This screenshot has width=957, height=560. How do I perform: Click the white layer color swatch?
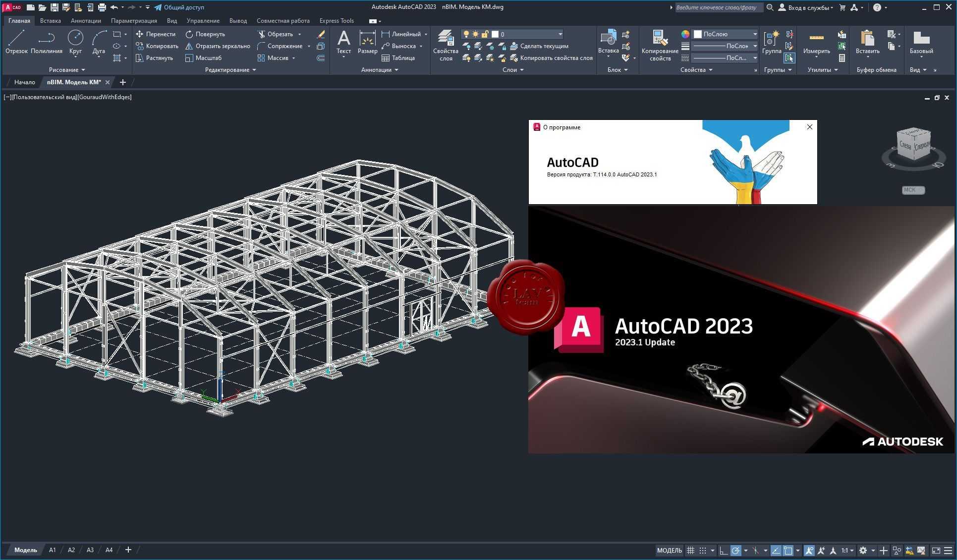click(495, 34)
